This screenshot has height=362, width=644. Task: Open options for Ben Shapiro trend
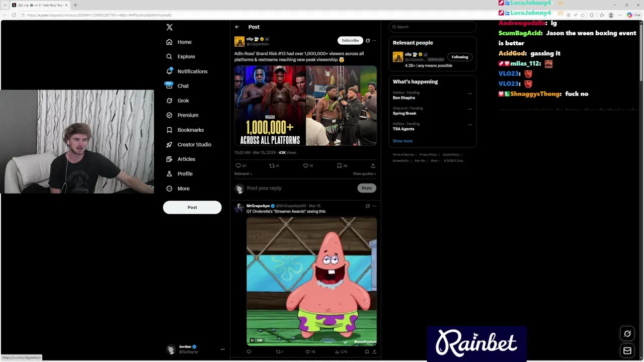tap(470, 94)
